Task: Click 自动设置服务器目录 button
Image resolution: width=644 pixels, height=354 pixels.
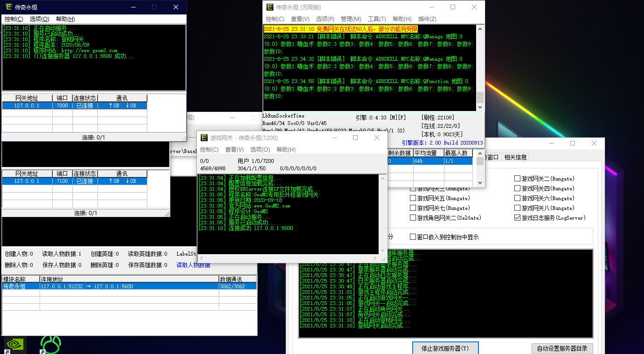Action: coord(562,348)
